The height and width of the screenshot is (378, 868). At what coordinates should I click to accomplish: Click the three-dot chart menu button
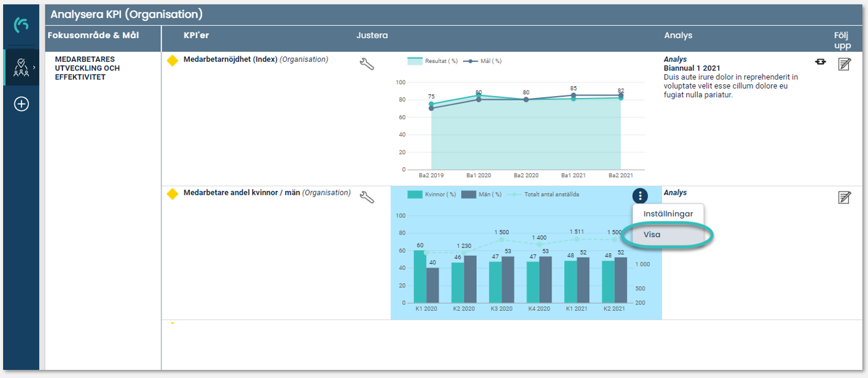640,196
